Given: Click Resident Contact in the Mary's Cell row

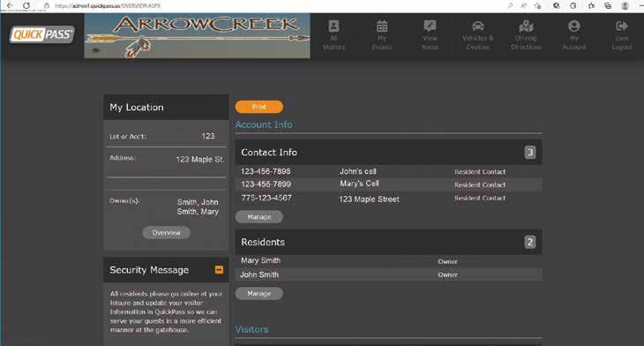Looking at the screenshot, I should click(x=480, y=185).
